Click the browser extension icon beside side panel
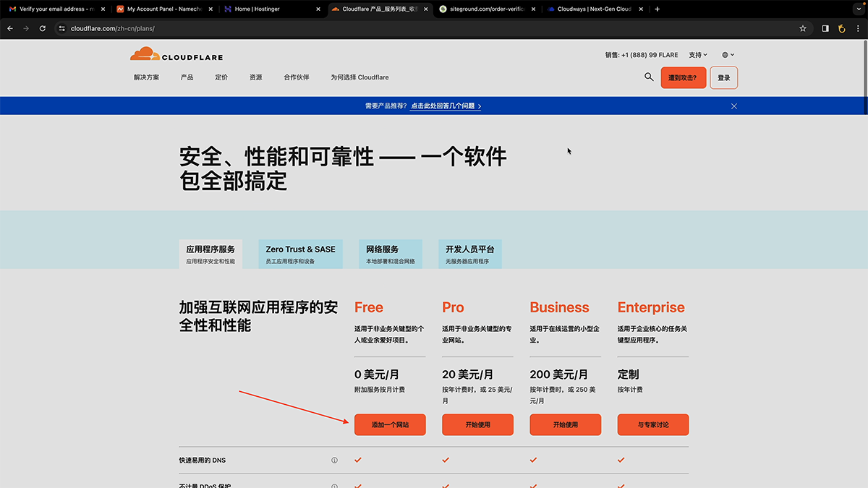Viewport: 868px width, 488px height. (x=841, y=28)
